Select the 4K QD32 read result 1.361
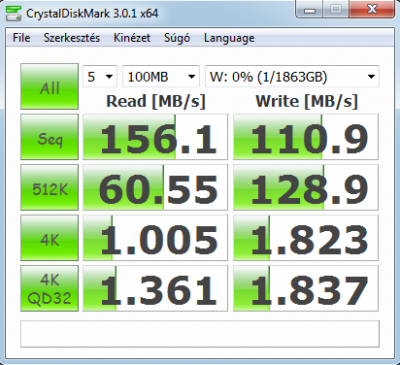 tap(155, 288)
